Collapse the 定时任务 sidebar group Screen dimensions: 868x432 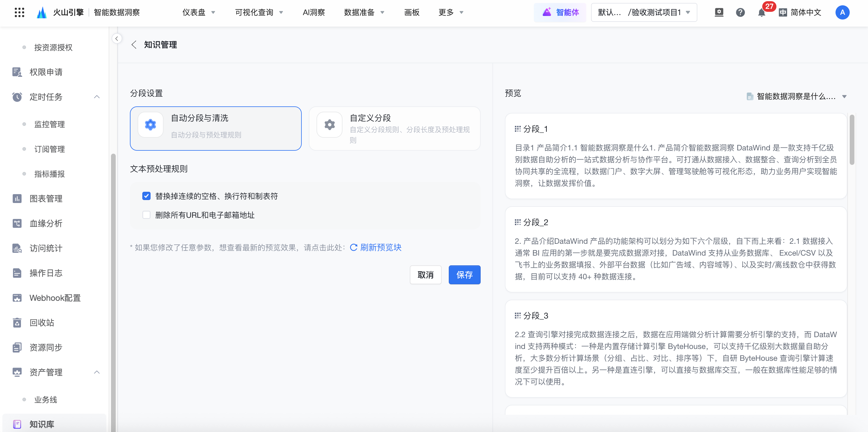pyautogui.click(x=97, y=97)
